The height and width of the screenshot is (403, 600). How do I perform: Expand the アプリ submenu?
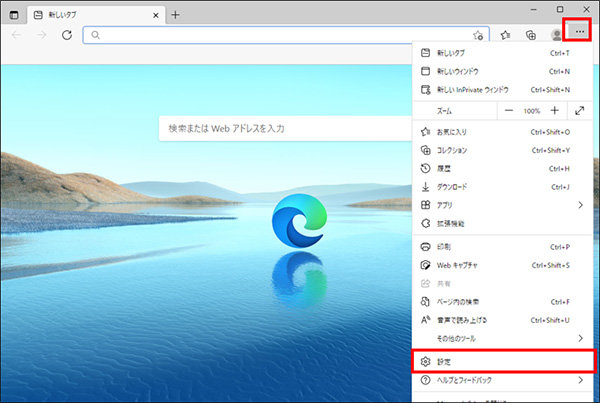coord(581,205)
